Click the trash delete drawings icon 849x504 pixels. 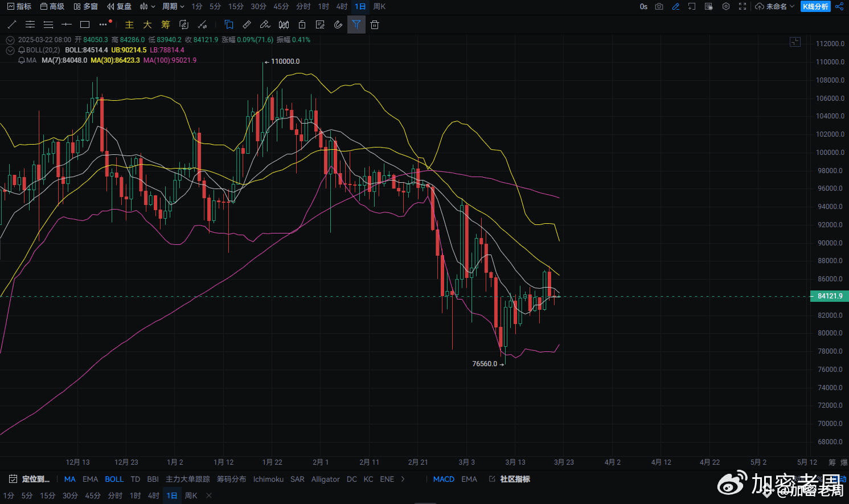click(x=375, y=24)
